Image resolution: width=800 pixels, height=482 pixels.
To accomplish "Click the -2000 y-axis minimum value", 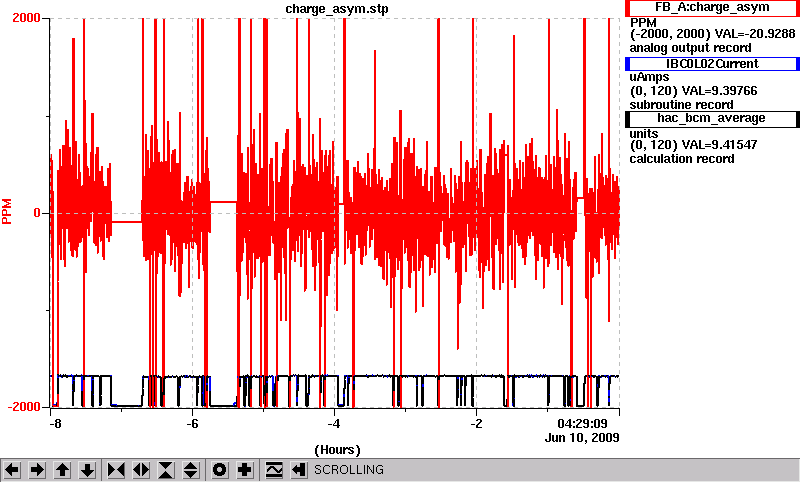I will click(23, 407).
